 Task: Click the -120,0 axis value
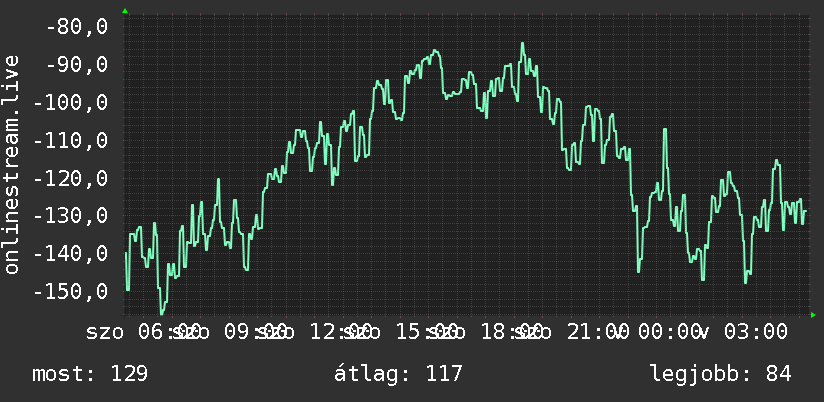pyautogui.click(x=70, y=178)
